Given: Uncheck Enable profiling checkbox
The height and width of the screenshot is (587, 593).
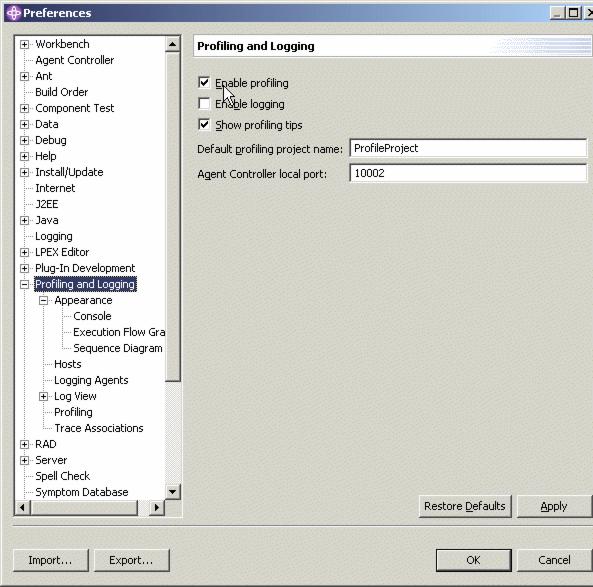Looking at the screenshot, I should pyautogui.click(x=204, y=82).
